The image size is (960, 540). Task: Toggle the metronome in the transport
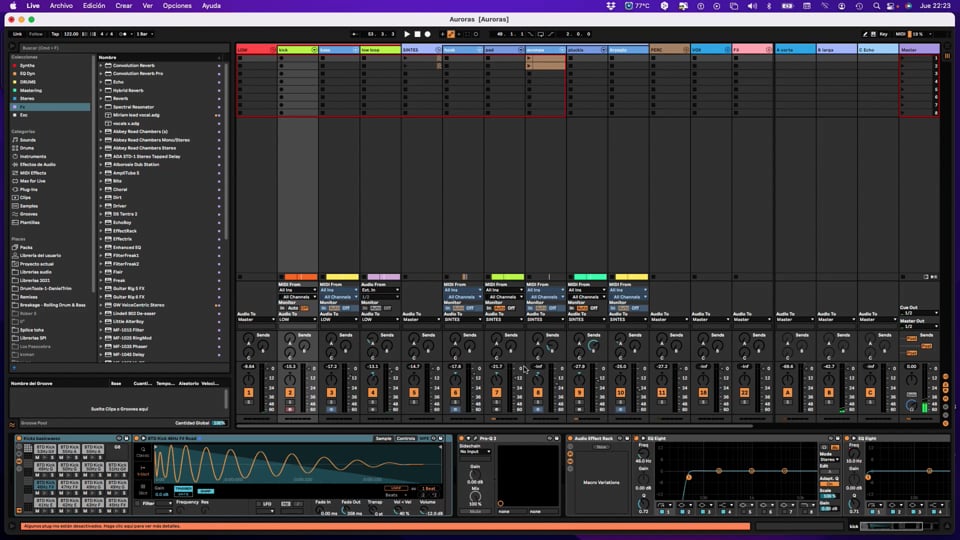(x=124, y=34)
